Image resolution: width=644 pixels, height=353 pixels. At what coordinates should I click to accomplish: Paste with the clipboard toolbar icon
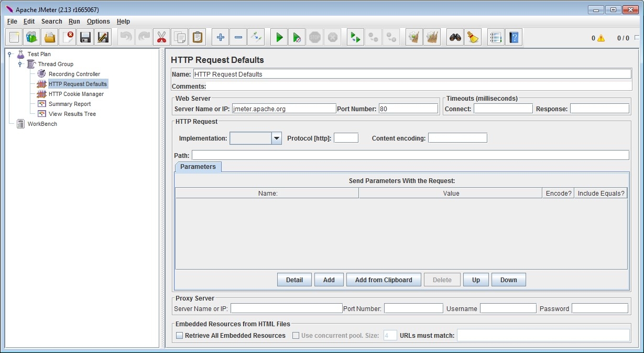[x=197, y=37]
